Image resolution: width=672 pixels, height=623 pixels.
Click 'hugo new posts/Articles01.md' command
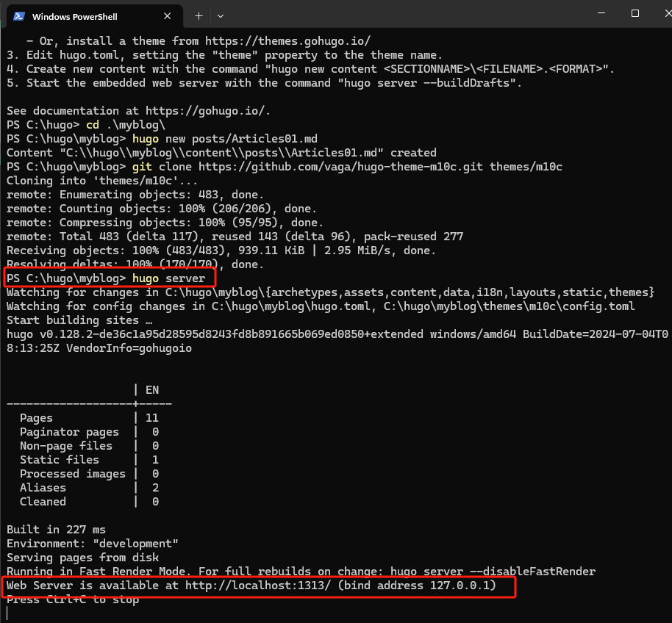225,139
